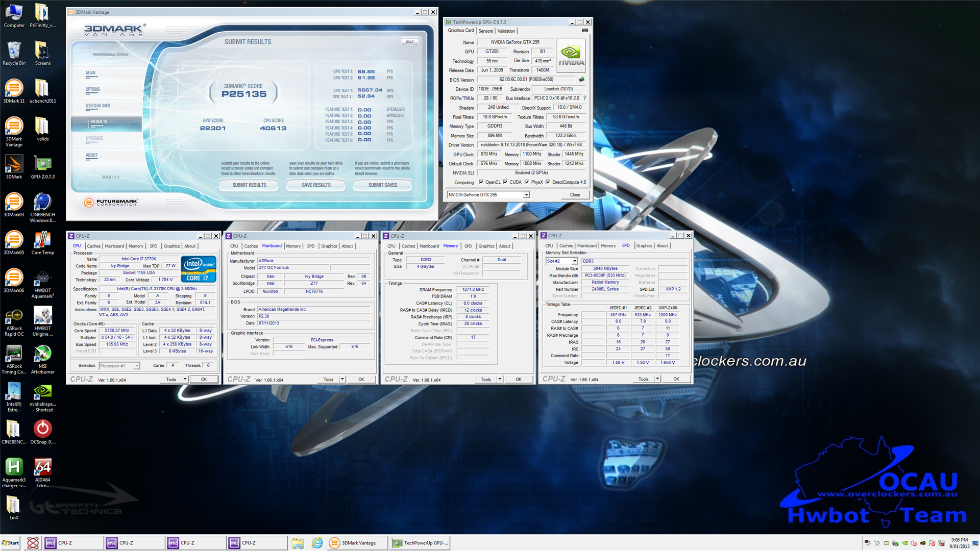The width and height of the screenshot is (980, 551).
Task: Select the AIDA64 Extreme desktop icon
Action: click(42, 472)
